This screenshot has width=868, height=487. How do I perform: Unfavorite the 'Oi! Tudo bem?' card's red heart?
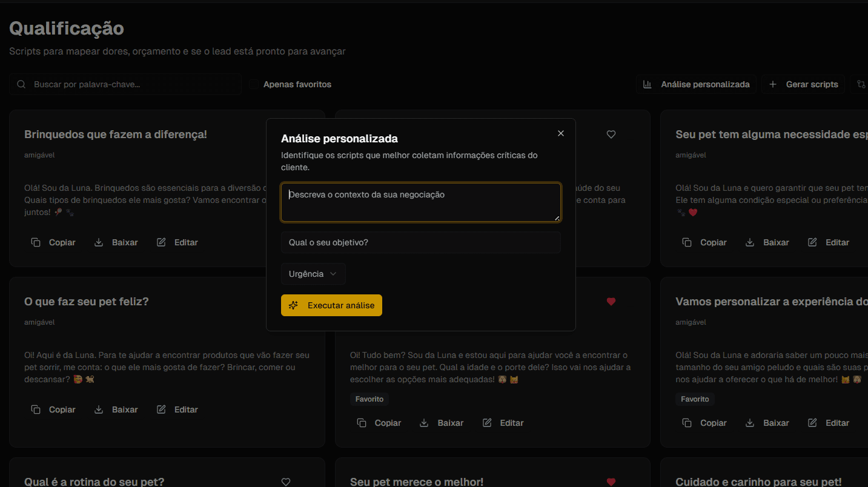coord(611,302)
